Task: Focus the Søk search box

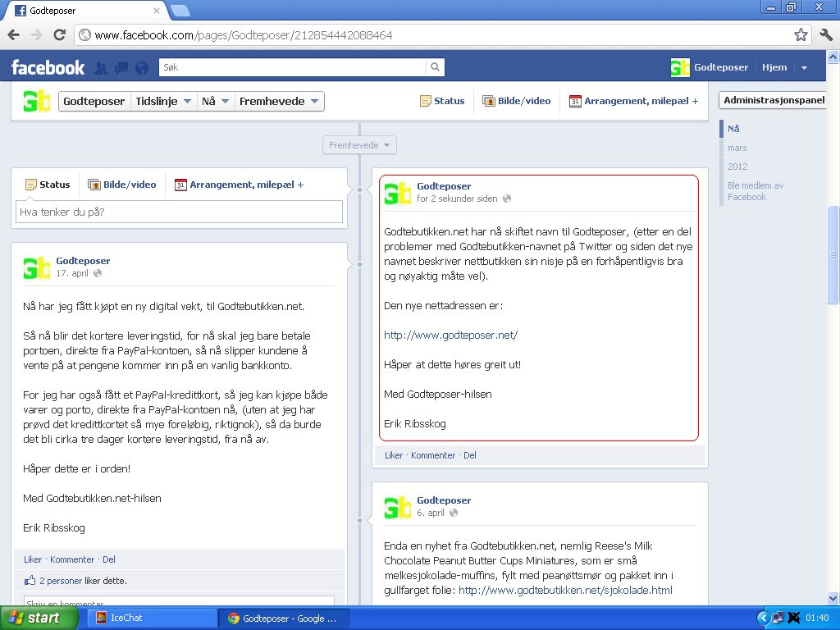Action: coord(293,67)
